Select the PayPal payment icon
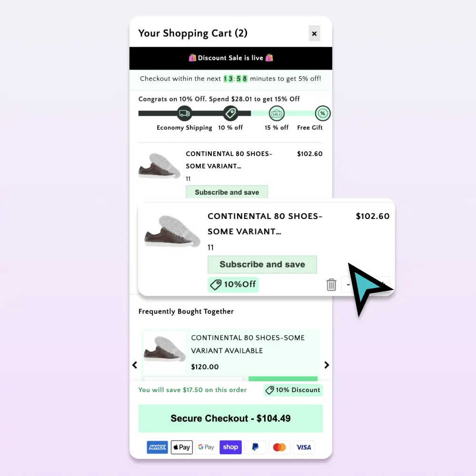 coord(255,447)
